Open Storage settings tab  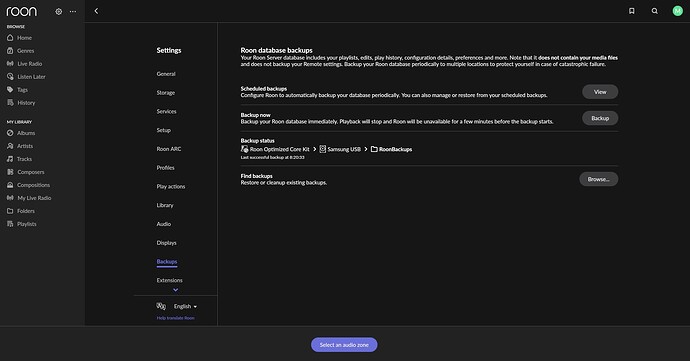tap(166, 93)
